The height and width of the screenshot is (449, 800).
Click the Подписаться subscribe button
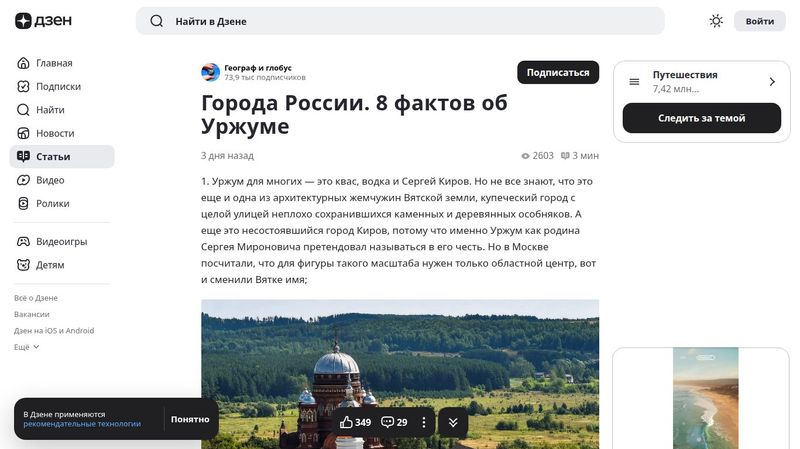click(558, 72)
